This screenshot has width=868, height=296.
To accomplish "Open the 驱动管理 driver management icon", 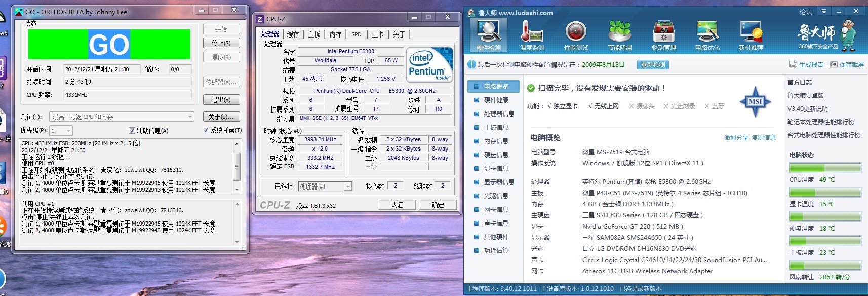I will (x=664, y=35).
